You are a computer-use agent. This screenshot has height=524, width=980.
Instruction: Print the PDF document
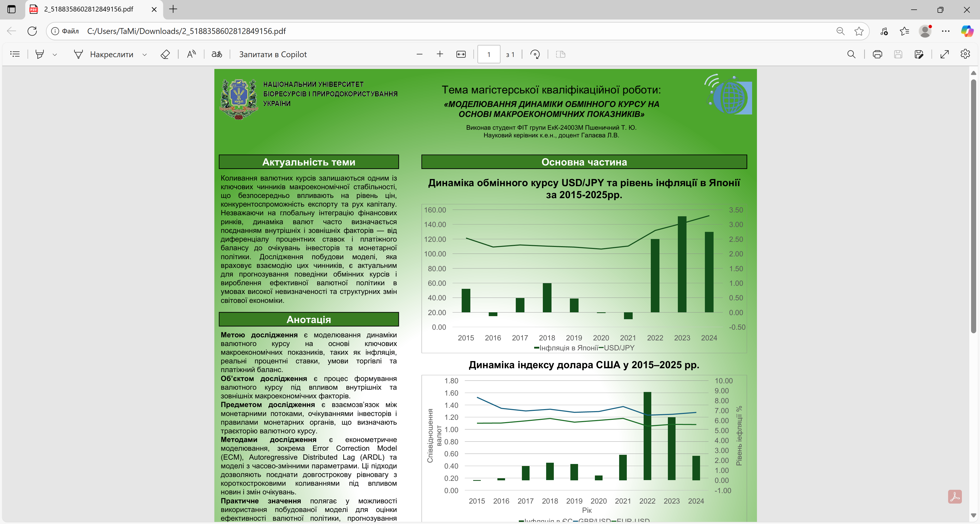(877, 54)
